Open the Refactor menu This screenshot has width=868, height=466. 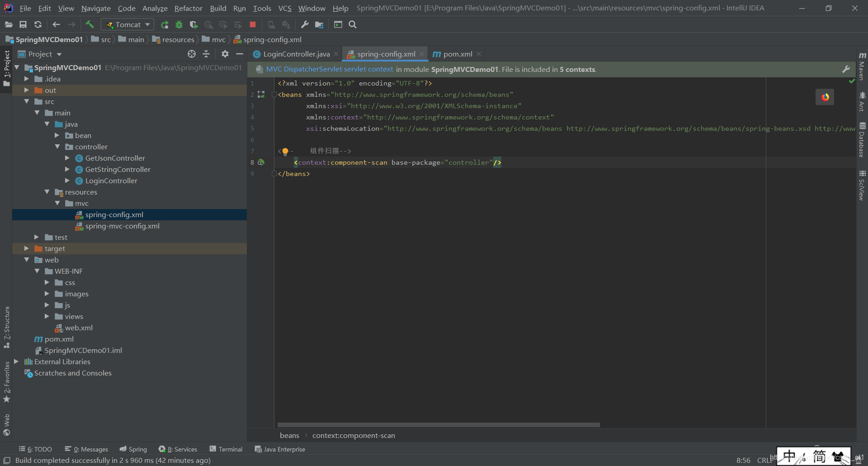pos(188,8)
